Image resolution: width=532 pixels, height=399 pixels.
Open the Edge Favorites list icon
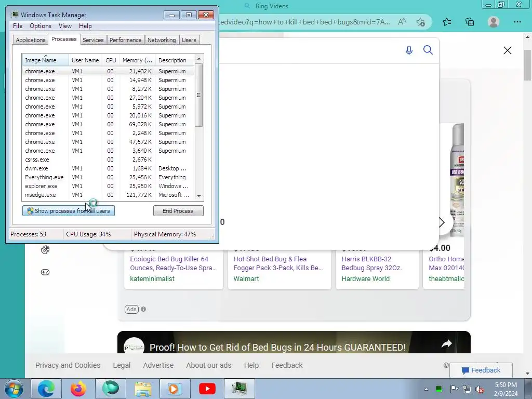pyautogui.click(x=447, y=22)
